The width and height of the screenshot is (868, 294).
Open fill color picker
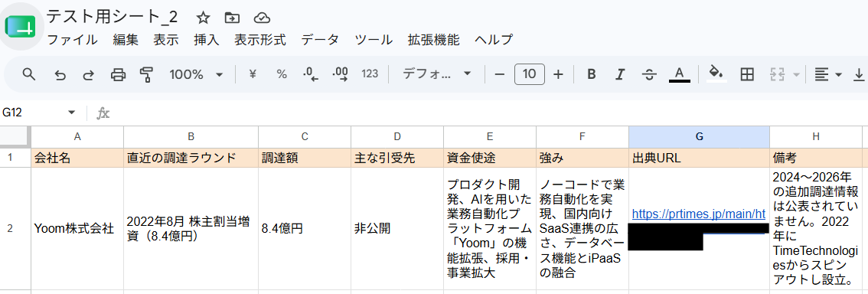pos(717,74)
